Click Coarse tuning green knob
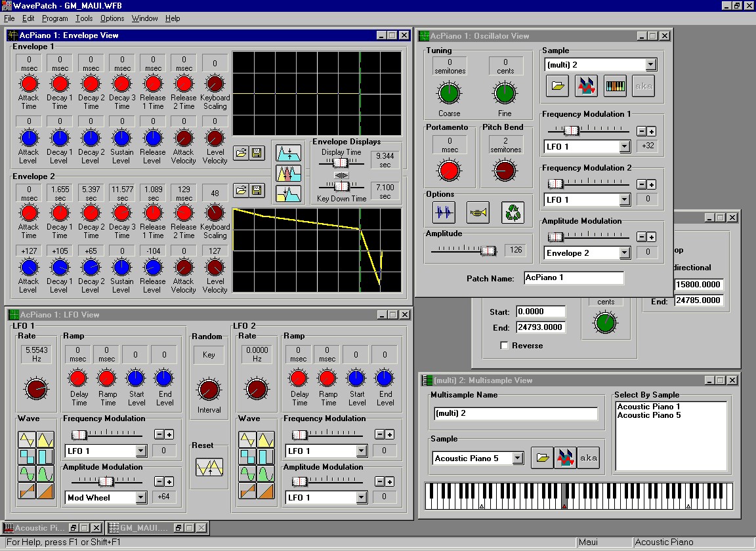The width and height of the screenshot is (756, 551). click(449, 93)
